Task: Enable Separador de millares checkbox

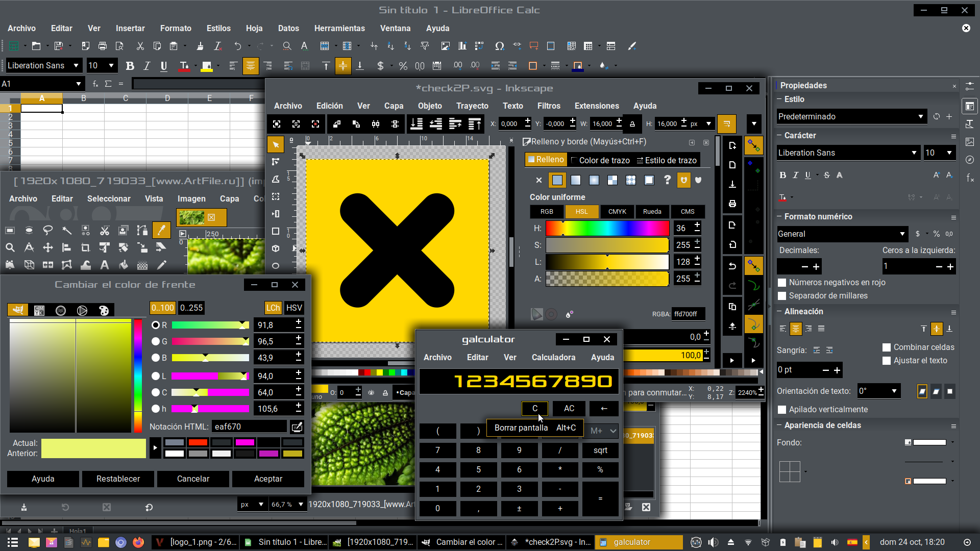Action: coord(781,296)
